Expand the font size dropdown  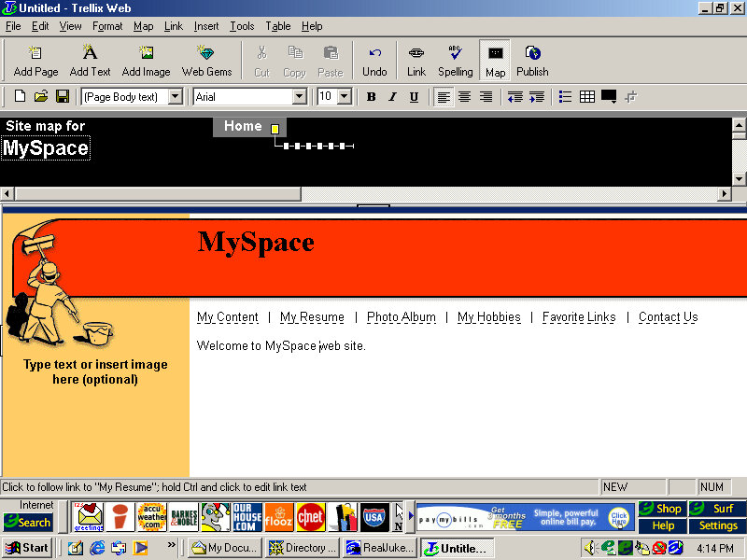(x=344, y=96)
